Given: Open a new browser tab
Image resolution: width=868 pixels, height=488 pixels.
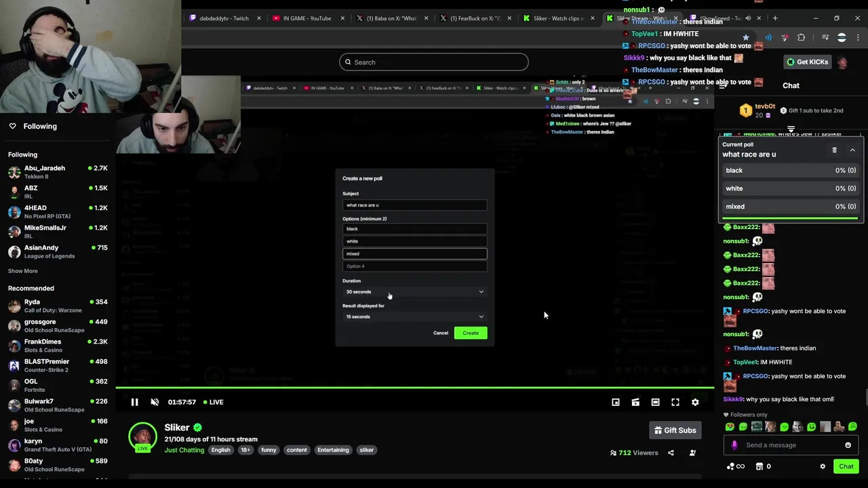Looking at the screenshot, I should tap(776, 18).
